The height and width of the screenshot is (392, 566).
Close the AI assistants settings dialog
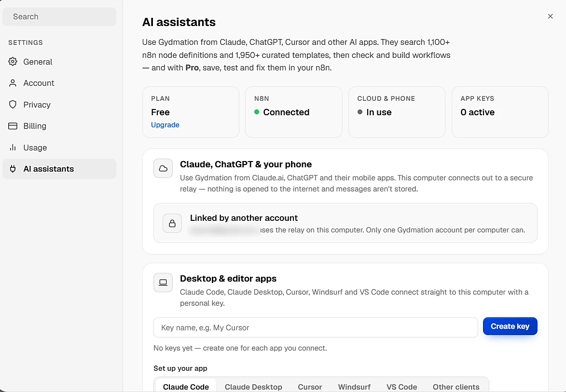tap(550, 16)
